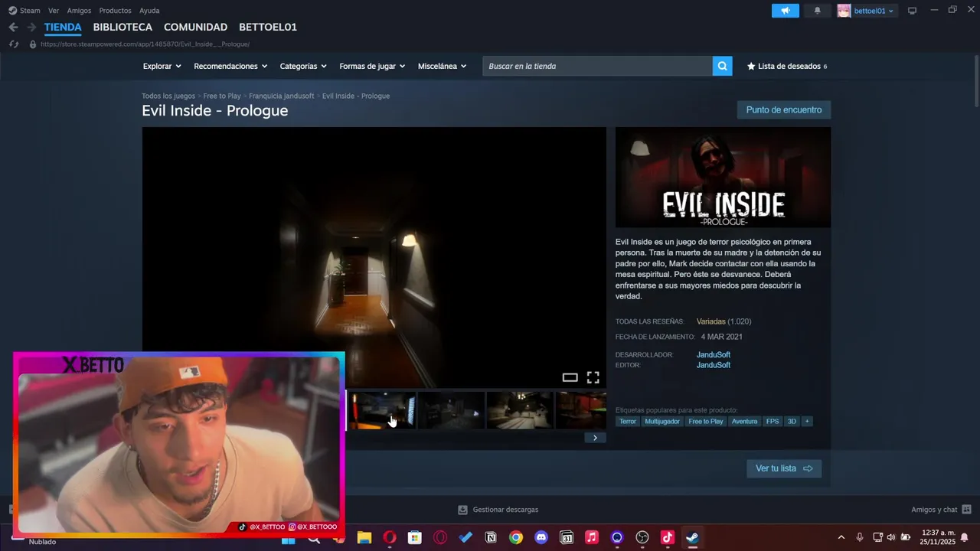Open Lista de deseados
The height and width of the screenshot is (551, 980).
787,67
